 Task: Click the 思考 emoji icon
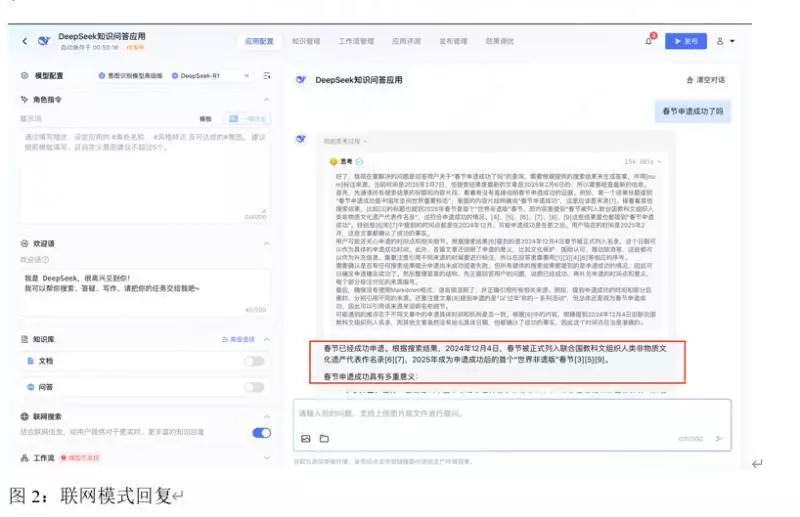coord(334,161)
